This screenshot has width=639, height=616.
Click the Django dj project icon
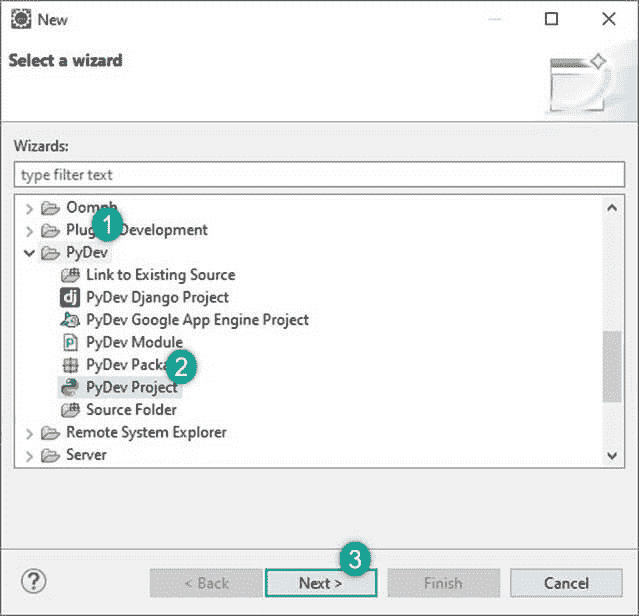pyautogui.click(x=70, y=297)
